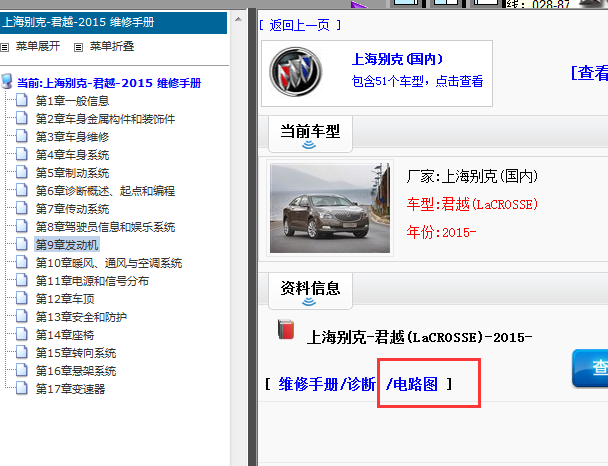Click the page icon for 第8章驾驶员信息和娱乐系统
The width and height of the screenshot is (608, 466).
22,226
